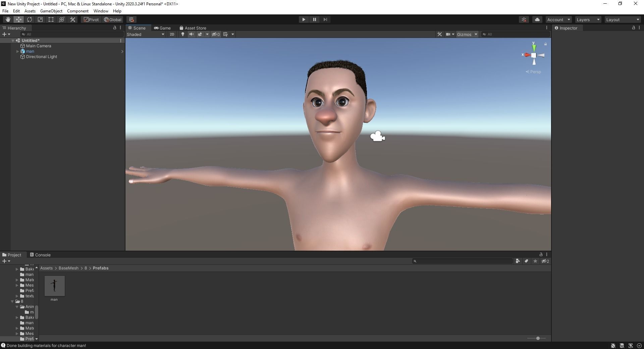Click the Y axis cone of the orientation gizmo
The image size is (644, 349).
[534, 48]
